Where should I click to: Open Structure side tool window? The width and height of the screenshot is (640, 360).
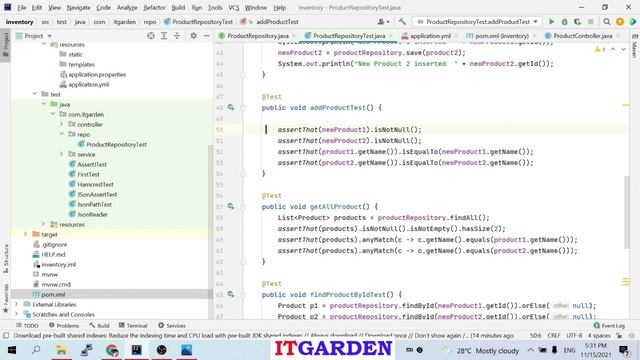point(6,259)
